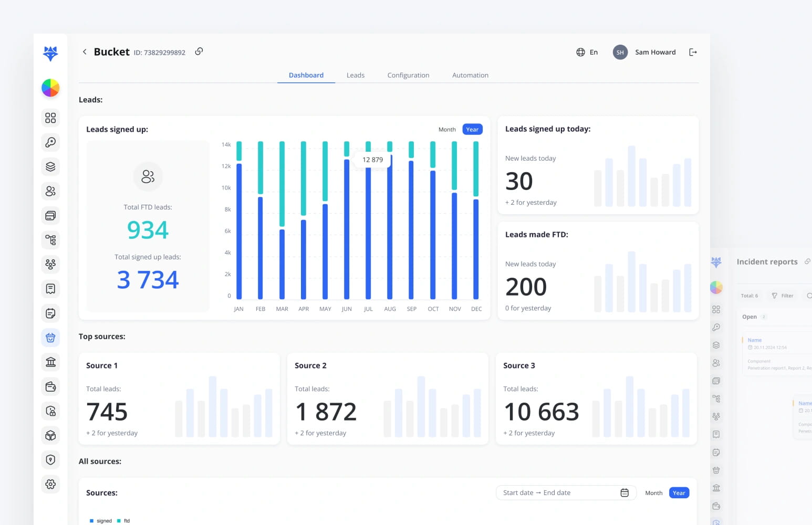812x525 pixels.
Task: Go back using the chevron beside Bucket
Action: (x=85, y=52)
